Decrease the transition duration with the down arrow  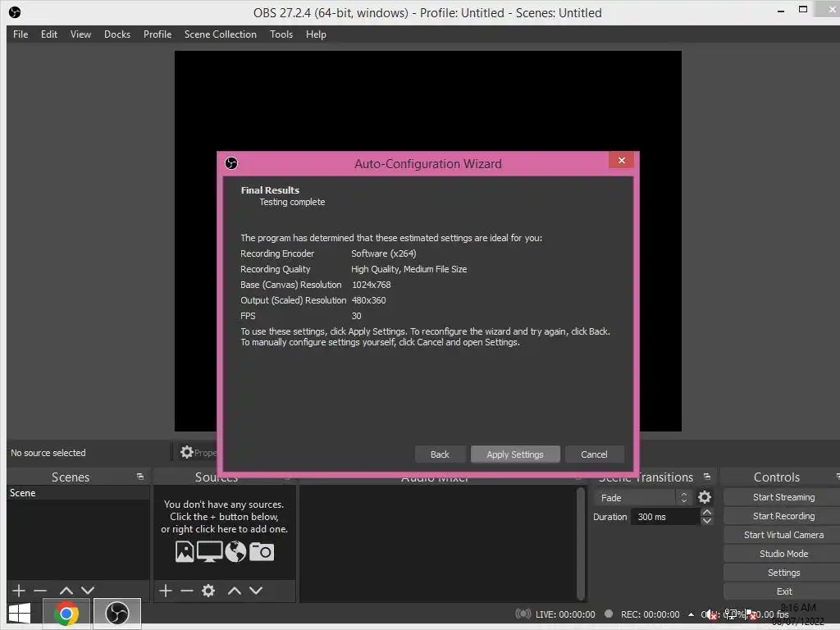tap(706, 521)
